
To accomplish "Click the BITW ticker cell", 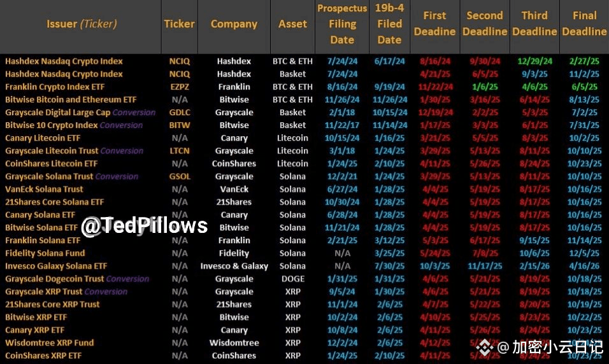I will 180,125.
